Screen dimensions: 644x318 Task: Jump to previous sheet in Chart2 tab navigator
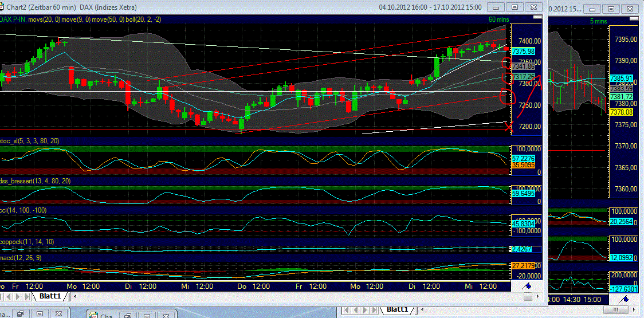coord(8,297)
